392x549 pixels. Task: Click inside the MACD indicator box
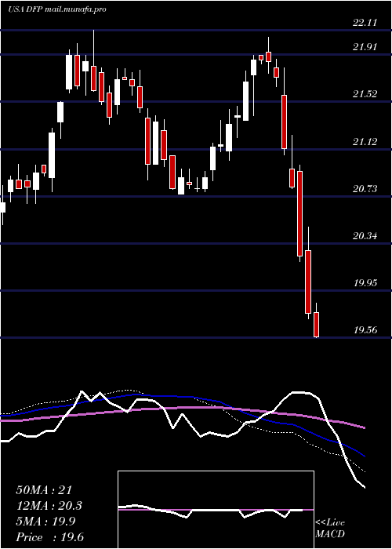point(216,510)
